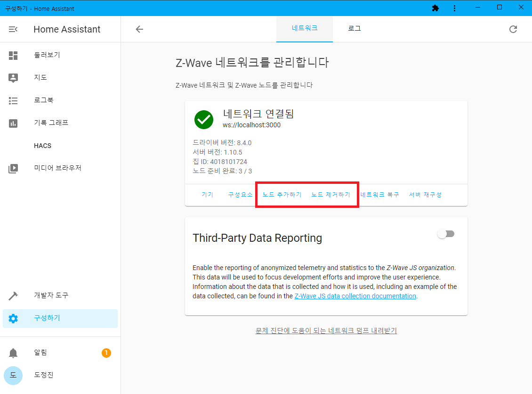The height and width of the screenshot is (394, 532).
Task: Click the 지도 map icon
Action: click(x=13, y=78)
